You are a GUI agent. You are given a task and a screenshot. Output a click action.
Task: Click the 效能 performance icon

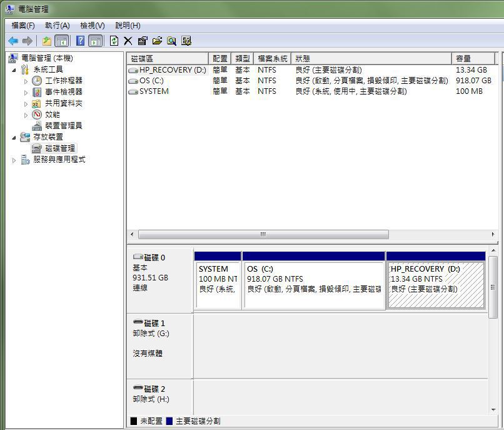[37, 115]
